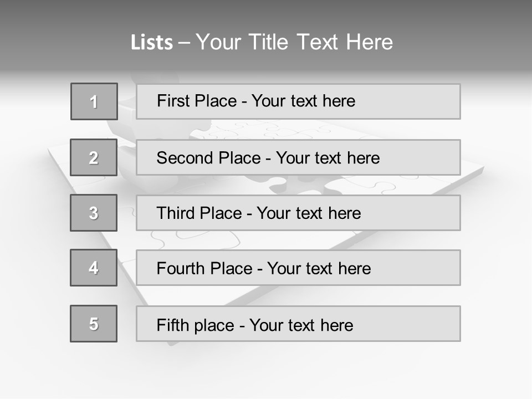The width and height of the screenshot is (532, 399).
Task: Select the number 2 box
Action: [x=94, y=157]
